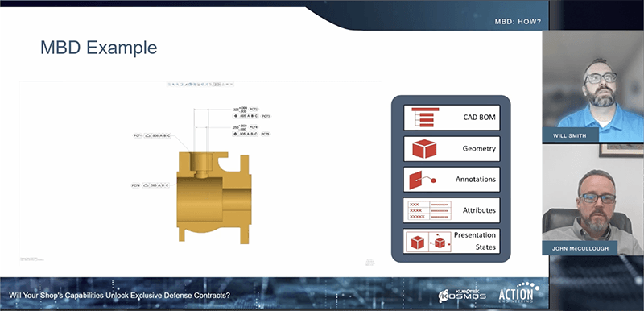Click the Action Engineering logo
Viewport: 644px width, 311px height.
click(x=519, y=292)
